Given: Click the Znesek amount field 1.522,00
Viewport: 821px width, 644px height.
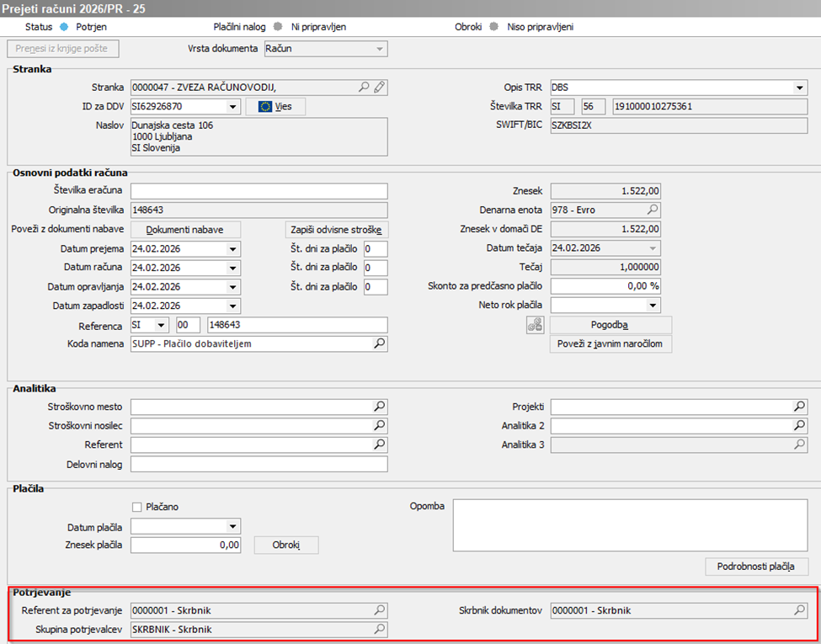Looking at the screenshot, I should point(605,191).
